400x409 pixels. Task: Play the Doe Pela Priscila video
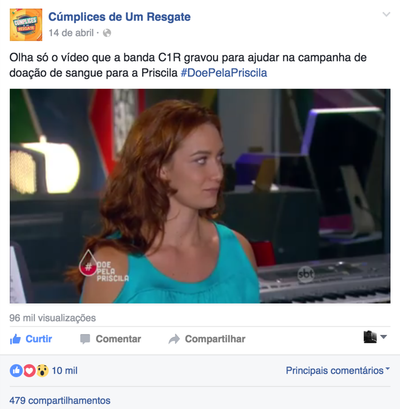click(200, 196)
